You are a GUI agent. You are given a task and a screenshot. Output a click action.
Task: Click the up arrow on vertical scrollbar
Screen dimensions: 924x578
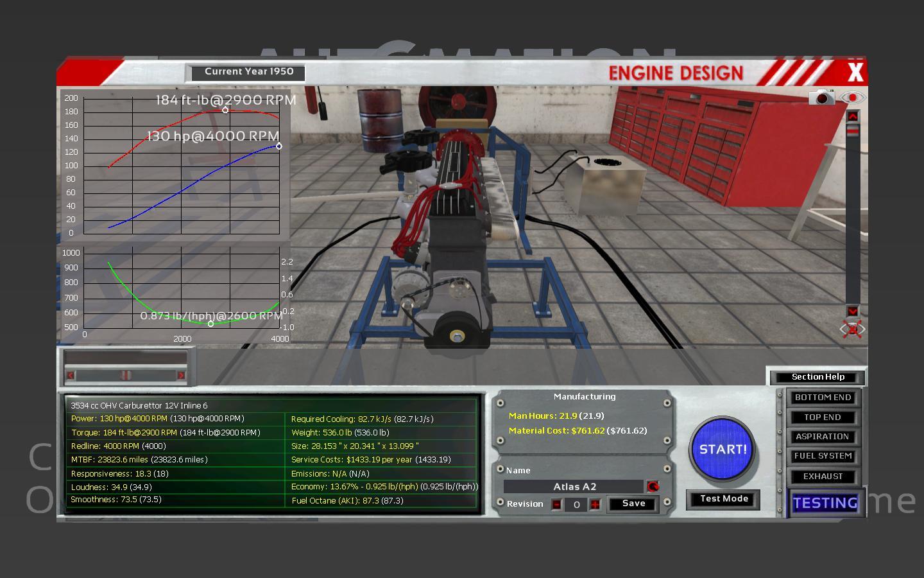(x=852, y=116)
